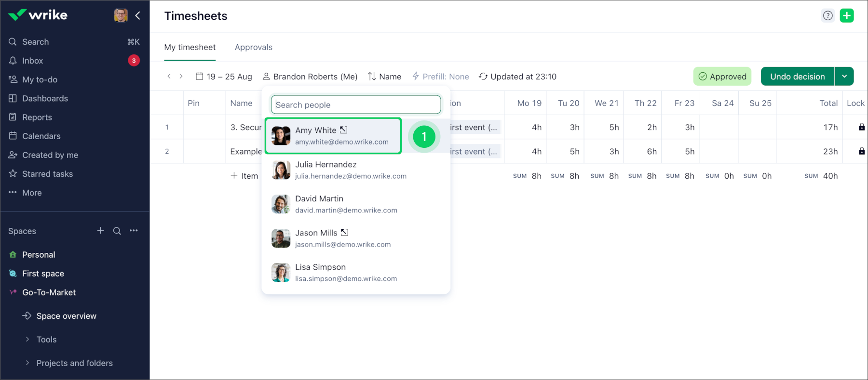Add a new space with plus icon
This screenshot has width=868, height=380.
tap(100, 231)
